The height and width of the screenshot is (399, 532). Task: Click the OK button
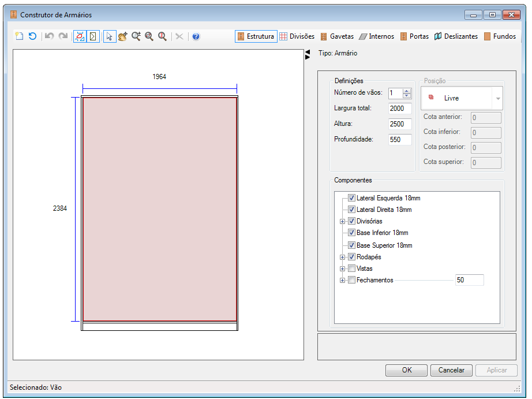406,370
